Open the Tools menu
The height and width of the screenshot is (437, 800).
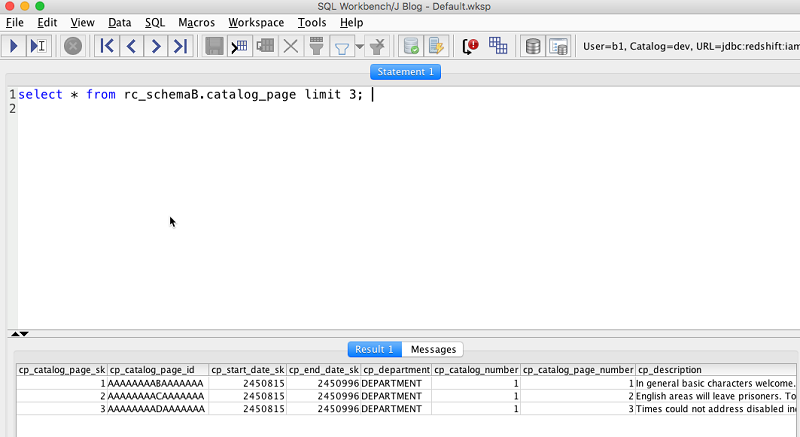[x=312, y=22]
